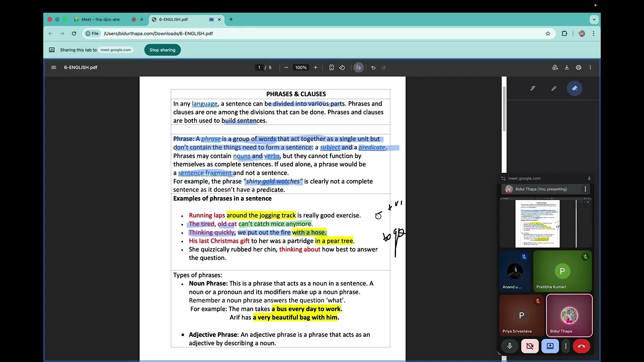Select the Pratibha Kumari participant tile
Image resolution: width=644 pixels, height=362 pixels.
[562, 271]
